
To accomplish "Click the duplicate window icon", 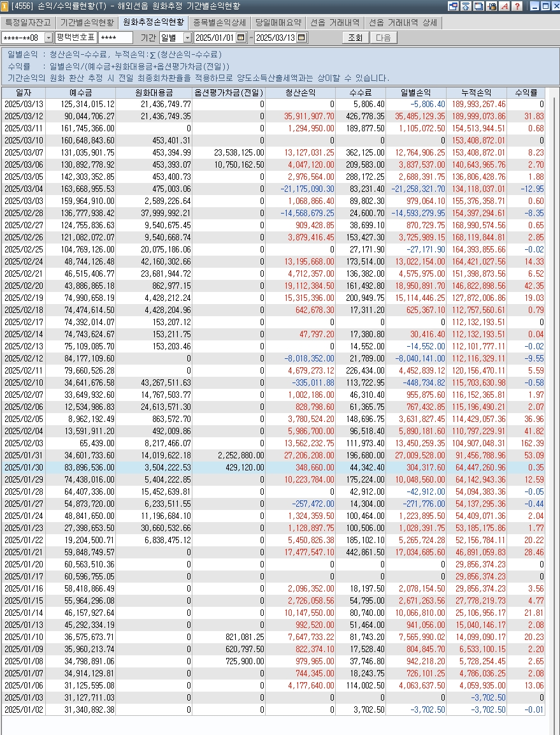I will pyautogui.click(x=478, y=6).
